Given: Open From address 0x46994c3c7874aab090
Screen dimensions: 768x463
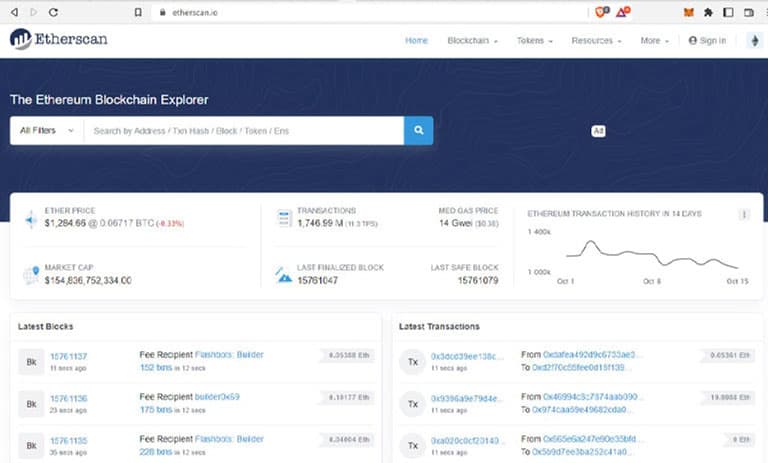Looking at the screenshot, I should coord(593,396).
